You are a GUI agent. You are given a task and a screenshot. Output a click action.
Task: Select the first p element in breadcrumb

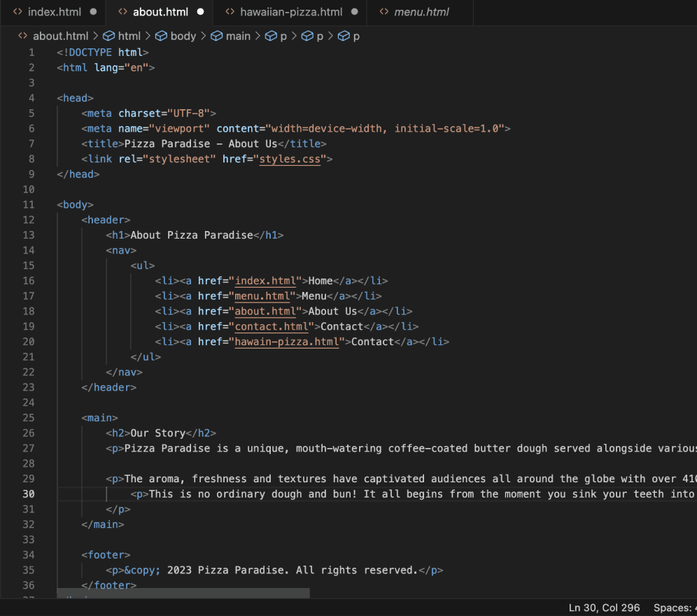coord(283,36)
